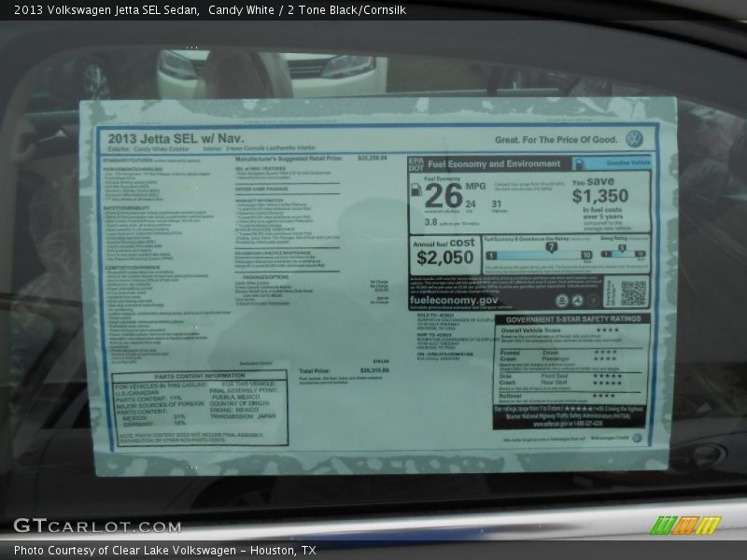747x560 pixels.
Task: Click the Parts Content Information box title
Action: click(x=199, y=375)
